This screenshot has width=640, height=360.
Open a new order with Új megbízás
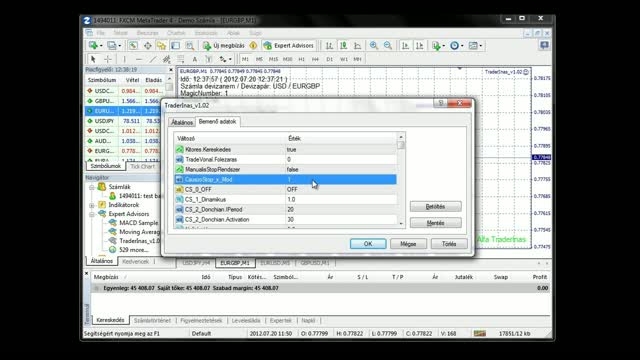pyautogui.click(x=224, y=46)
